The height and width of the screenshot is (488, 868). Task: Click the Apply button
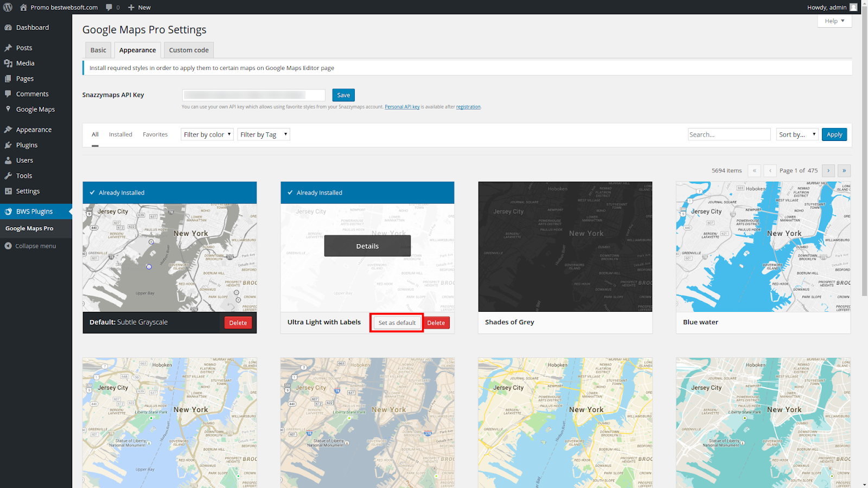[834, 134]
